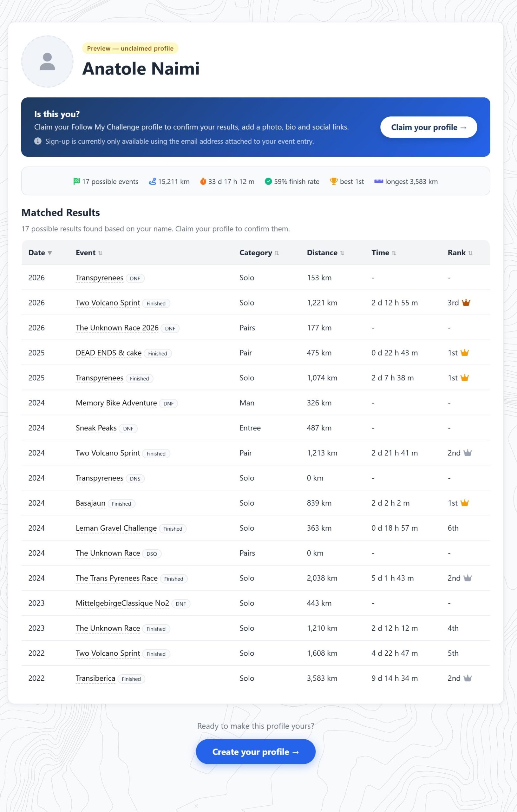Click the DNF badge on Sneak Peaks

(x=128, y=429)
